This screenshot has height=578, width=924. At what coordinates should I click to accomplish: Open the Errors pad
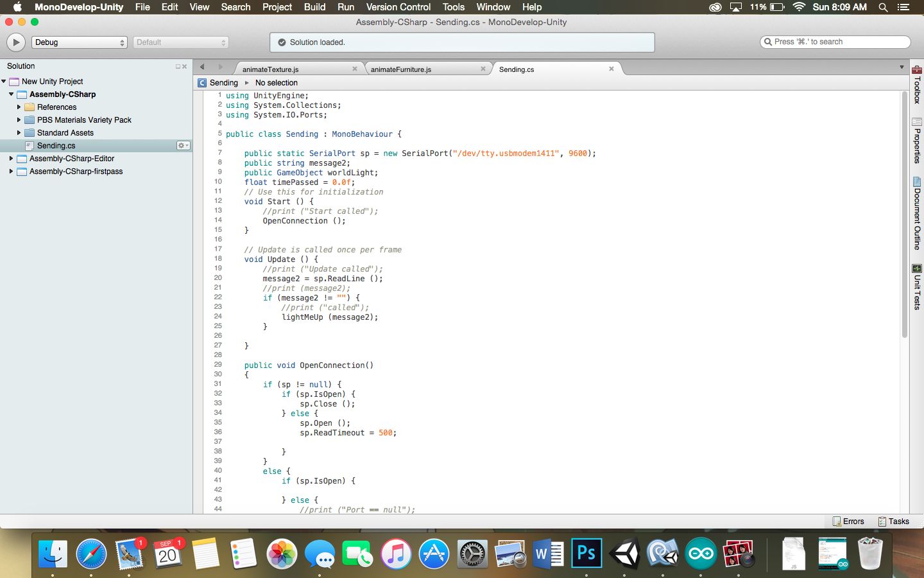848,521
